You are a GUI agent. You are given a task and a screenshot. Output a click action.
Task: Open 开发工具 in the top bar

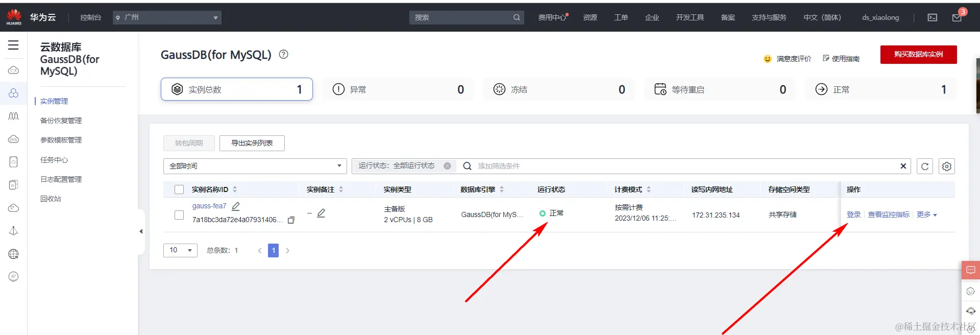(690, 17)
